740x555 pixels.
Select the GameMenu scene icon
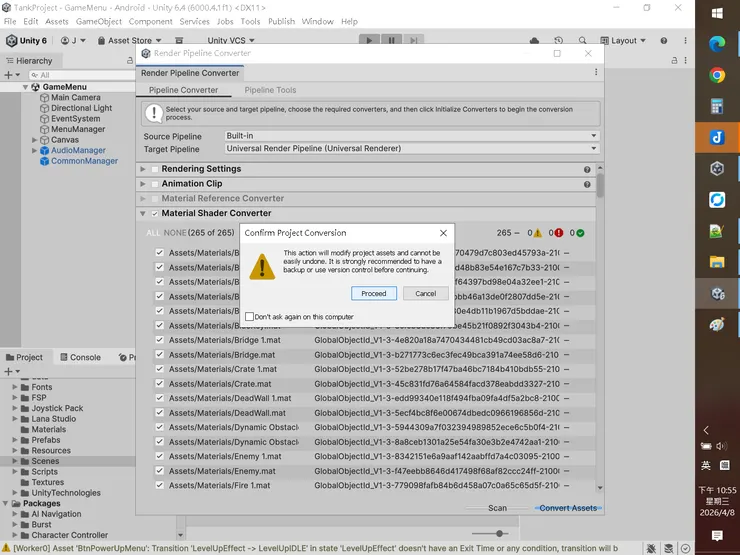[x=35, y=87]
